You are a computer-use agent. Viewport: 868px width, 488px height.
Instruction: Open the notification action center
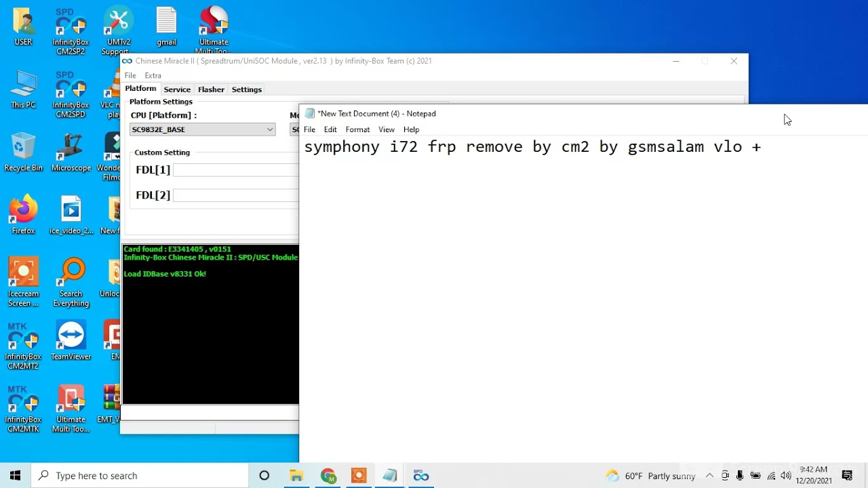pyautogui.click(x=847, y=475)
